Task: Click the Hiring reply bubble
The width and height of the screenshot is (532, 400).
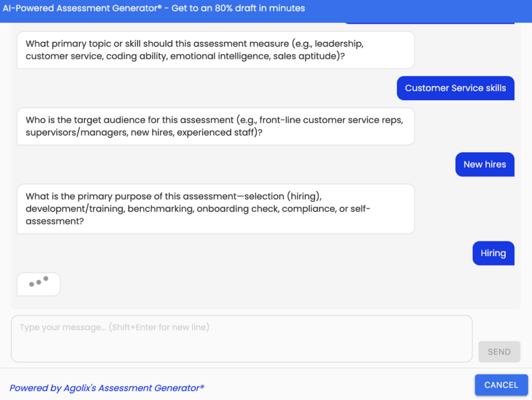Action: pos(493,254)
